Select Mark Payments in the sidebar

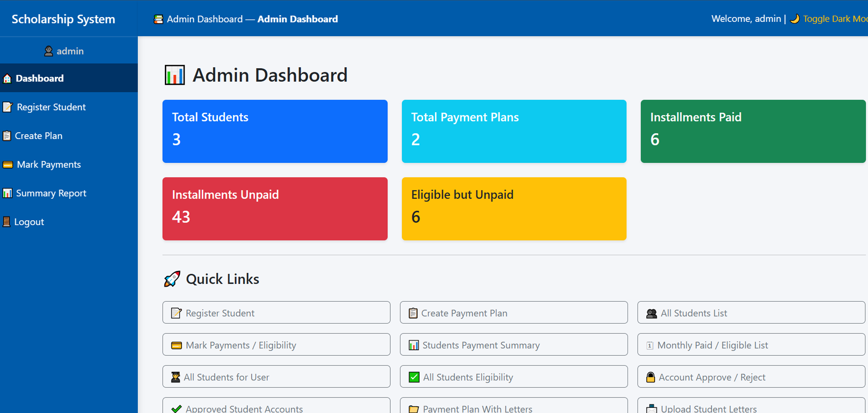[49, 165]
